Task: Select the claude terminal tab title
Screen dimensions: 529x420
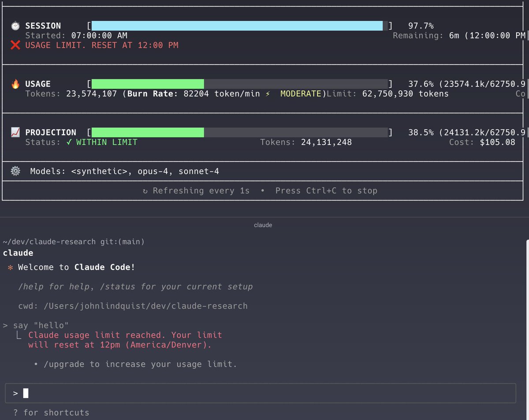Action: click(263, 225)
